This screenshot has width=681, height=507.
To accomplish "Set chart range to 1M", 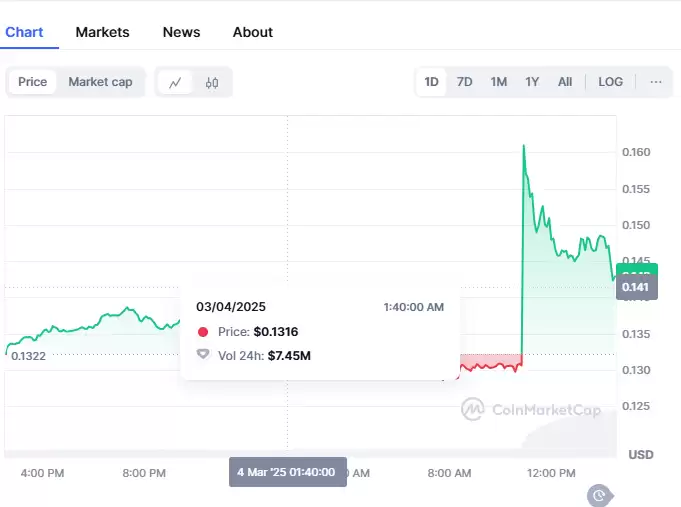I will [x=499, y=82].
